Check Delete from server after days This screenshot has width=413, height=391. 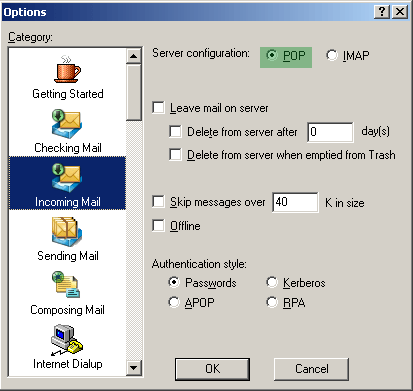pyautogui.click(x=175, y=131)
